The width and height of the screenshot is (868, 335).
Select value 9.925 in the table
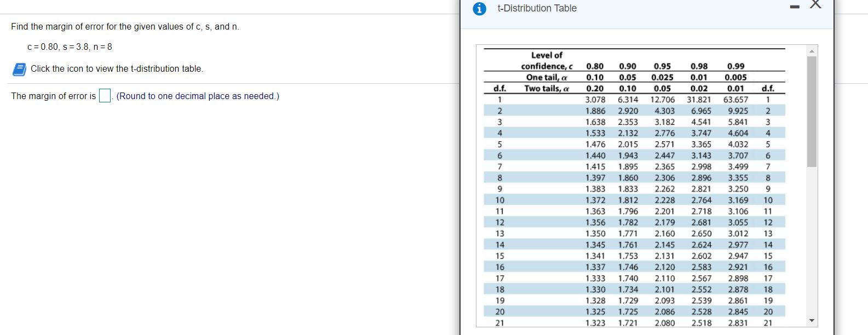pyautogui.click(x=738, y=111)
